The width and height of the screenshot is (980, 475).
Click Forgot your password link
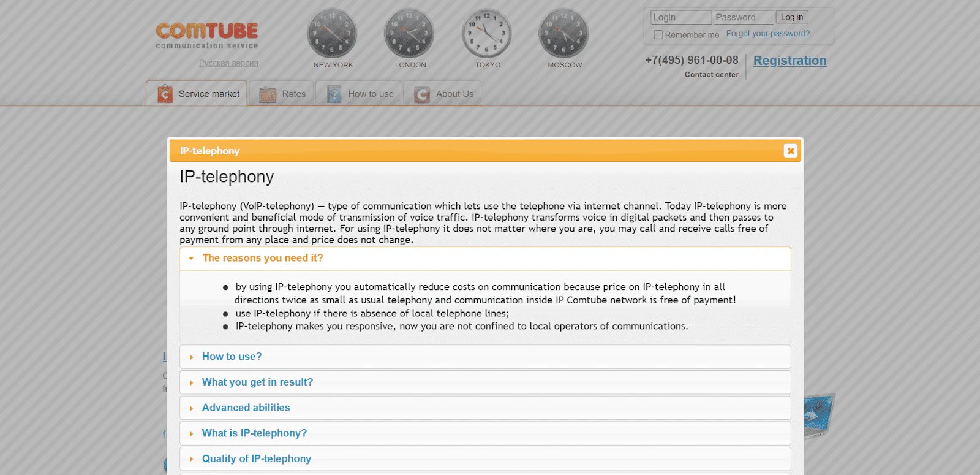[x=768, y=34]
